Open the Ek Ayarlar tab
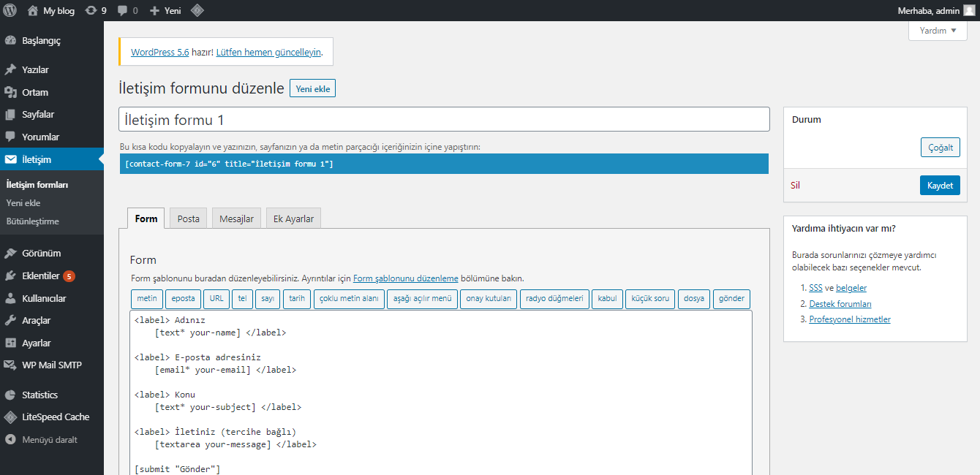The height and width of the screenshot is (475, 980). point(293,218)
